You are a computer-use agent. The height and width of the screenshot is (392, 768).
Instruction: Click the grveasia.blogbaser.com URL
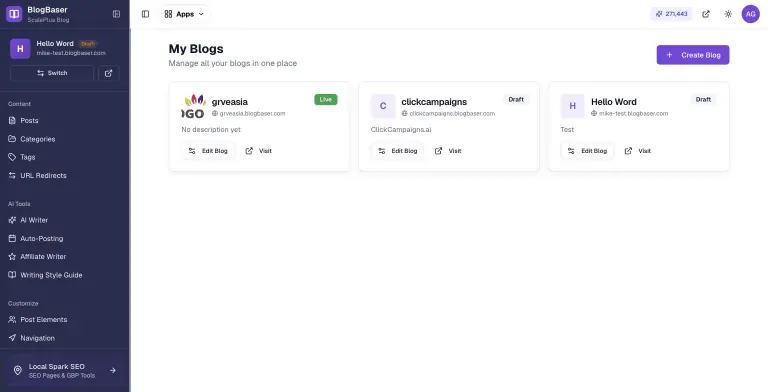pyautogui.click(x=252, y=113)
